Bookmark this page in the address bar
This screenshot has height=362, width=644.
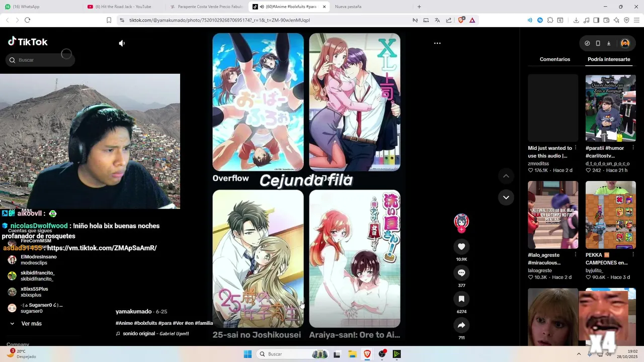click(x=109, y=20)
